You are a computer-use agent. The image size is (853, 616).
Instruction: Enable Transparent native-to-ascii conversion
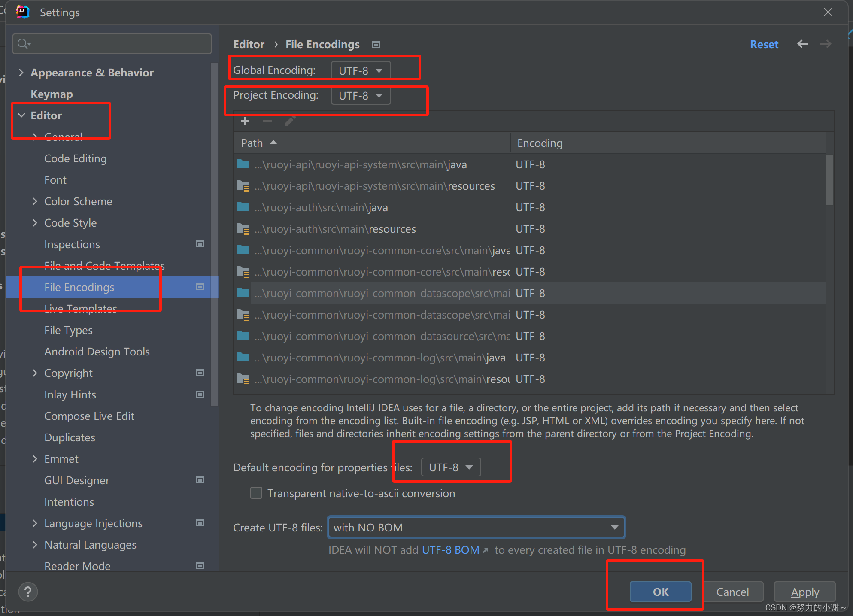pos(256,493)
